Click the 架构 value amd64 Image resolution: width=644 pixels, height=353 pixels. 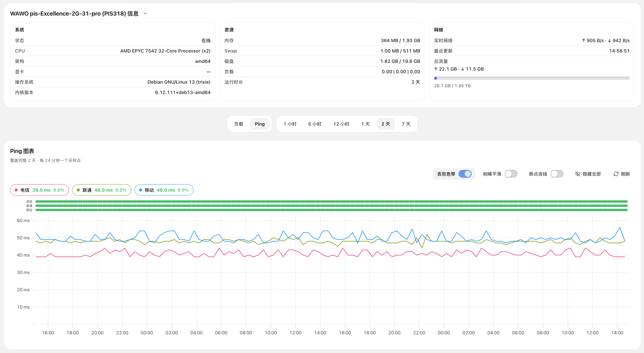pyautogui.click(x=203, y=61)
